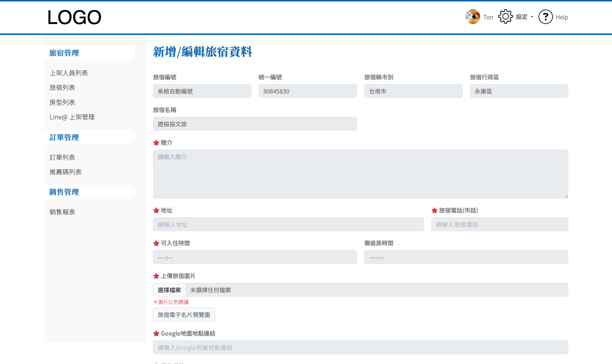The width and height of the screenshot is (612, 364).
Task: Select Line@ 上架管理 menu item
Action: (x=72, y=117)
